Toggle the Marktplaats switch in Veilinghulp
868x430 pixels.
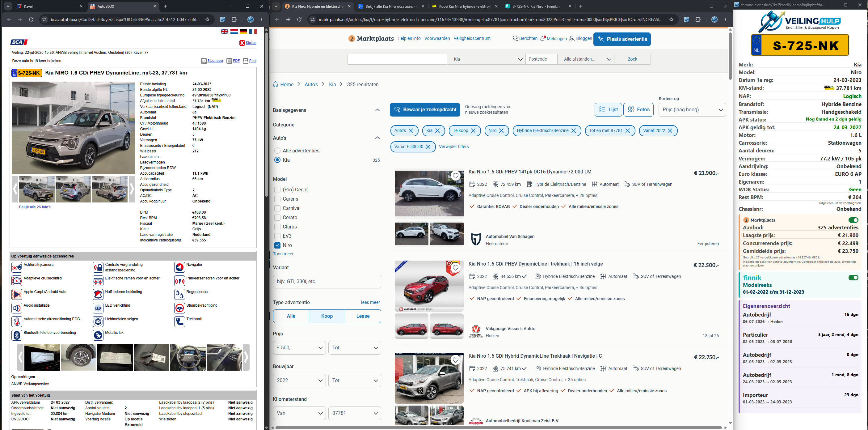pos(853,220)
